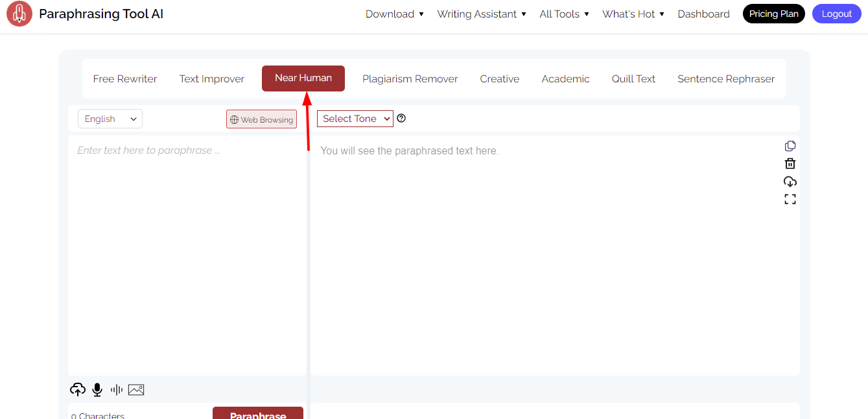Click the Paraphrase button
Screen dimensions: 868x419
(258, 413)
